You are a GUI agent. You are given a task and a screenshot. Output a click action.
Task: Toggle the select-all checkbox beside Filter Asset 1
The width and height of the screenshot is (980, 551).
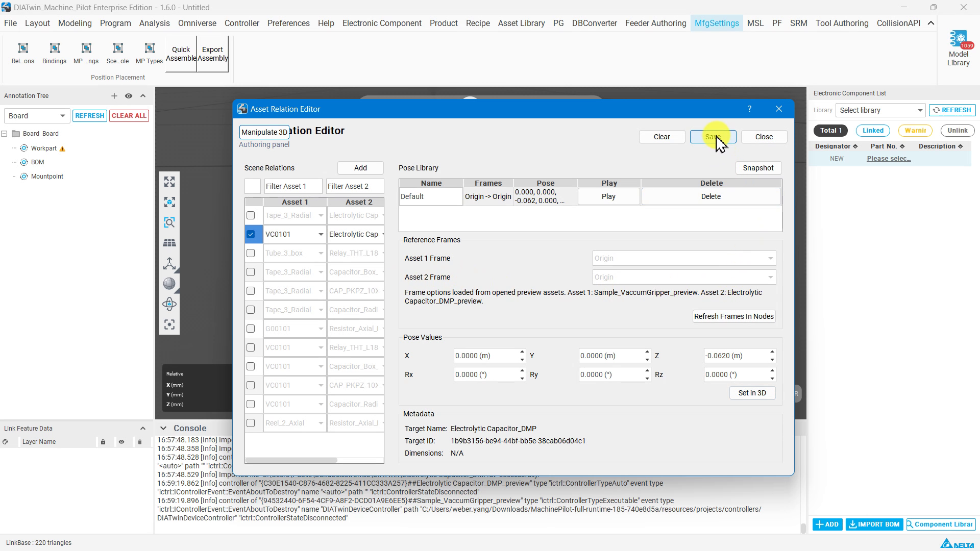253,186
